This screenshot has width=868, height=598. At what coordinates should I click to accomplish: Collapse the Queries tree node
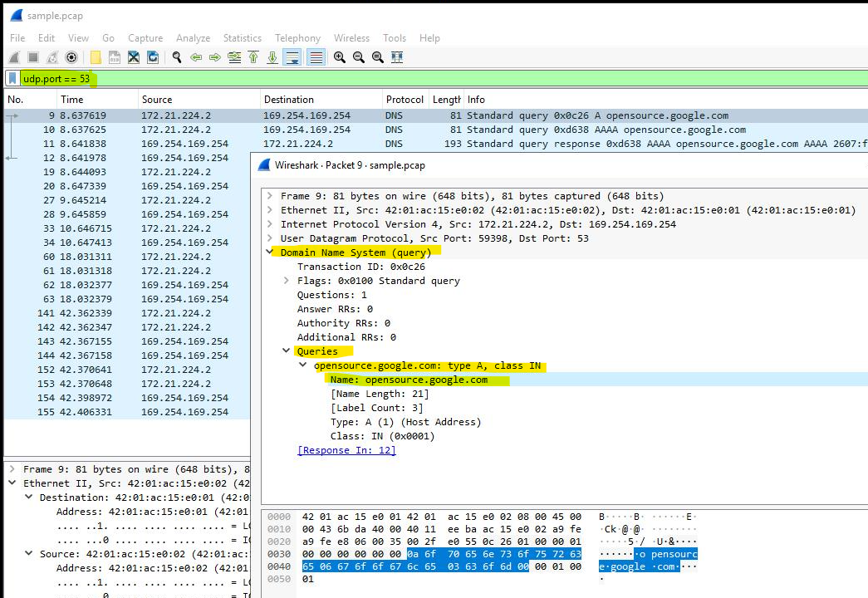pos(287,351)
